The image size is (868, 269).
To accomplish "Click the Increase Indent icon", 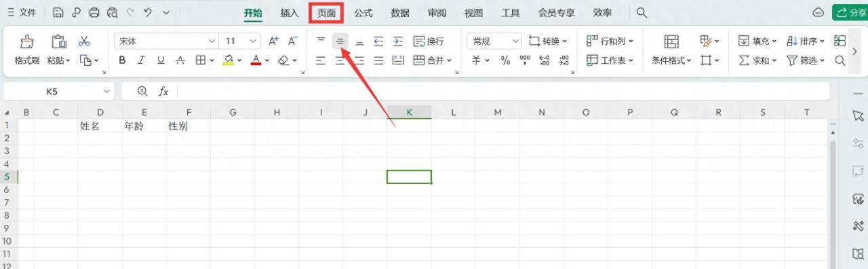I will click(398, 41).
